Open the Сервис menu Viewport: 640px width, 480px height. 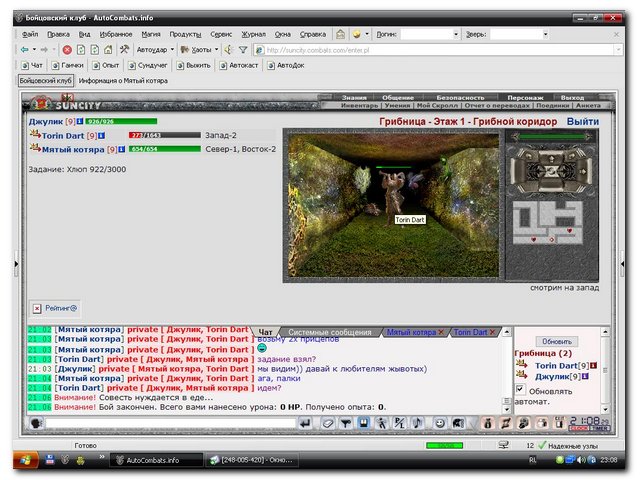[221, 34]
